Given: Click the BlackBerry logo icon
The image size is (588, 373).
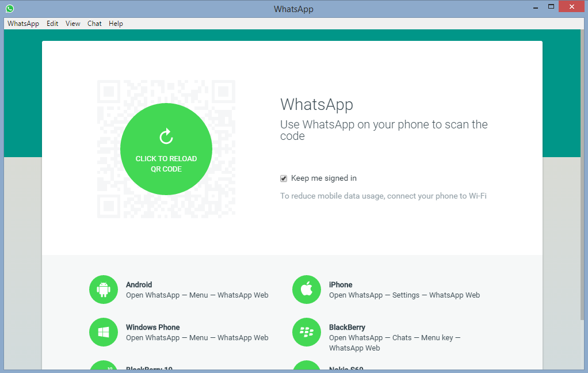Looking at the screenshot, I should click(307, 332).
